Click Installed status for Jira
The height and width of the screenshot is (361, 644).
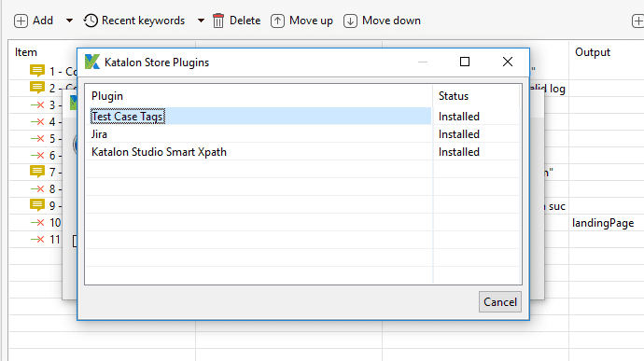[459, 134]
